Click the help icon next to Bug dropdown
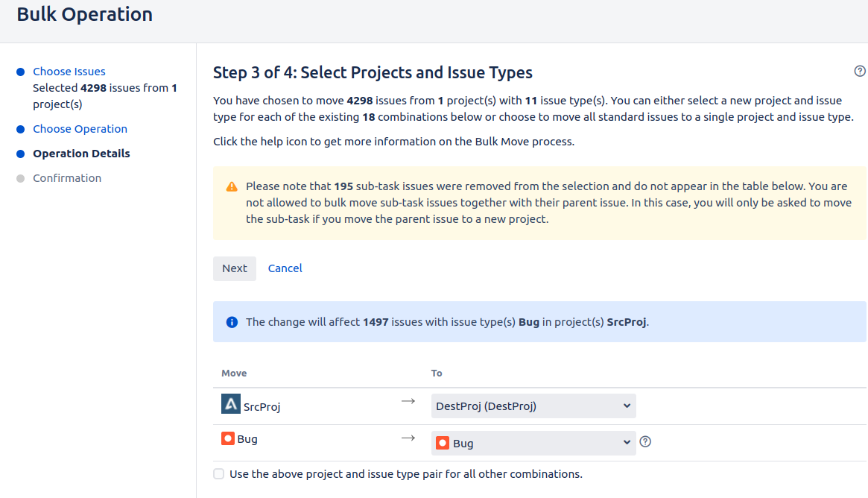Viewport: 868px width, 498px height. point(646,442)
